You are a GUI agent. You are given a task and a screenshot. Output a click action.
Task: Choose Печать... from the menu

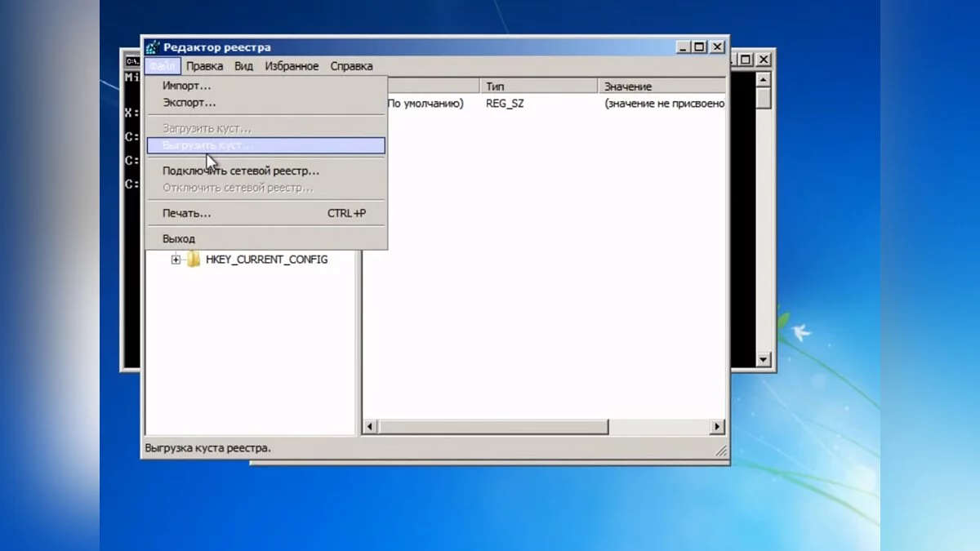186,213
